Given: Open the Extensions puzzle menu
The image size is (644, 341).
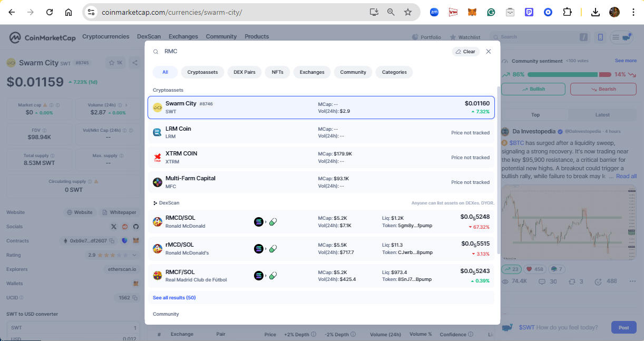Looking at the screenshot, I should coord(567,12).
